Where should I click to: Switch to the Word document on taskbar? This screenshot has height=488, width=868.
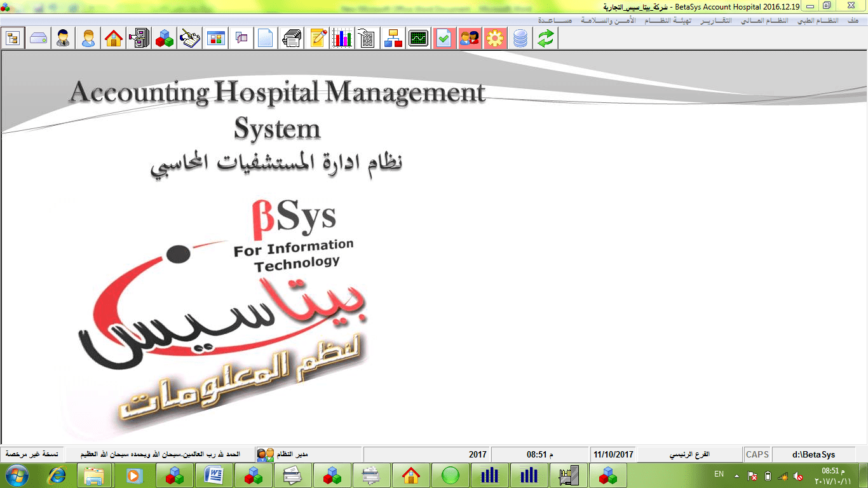click(x=214, y=475)
